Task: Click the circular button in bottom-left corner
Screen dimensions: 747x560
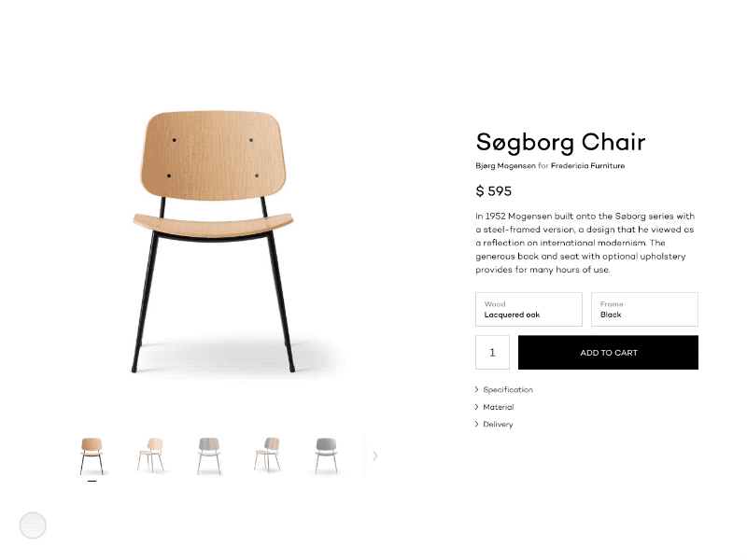Action: (33, 525)
